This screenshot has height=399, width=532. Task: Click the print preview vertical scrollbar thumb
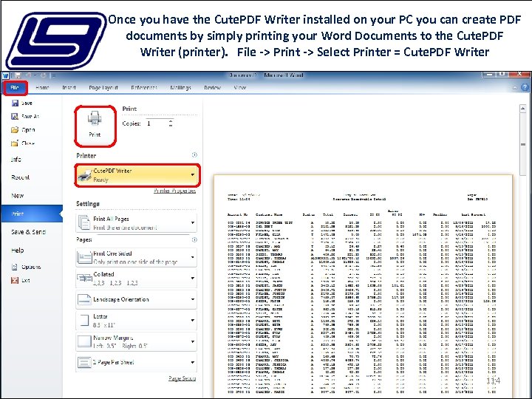(x=523, y=144)
